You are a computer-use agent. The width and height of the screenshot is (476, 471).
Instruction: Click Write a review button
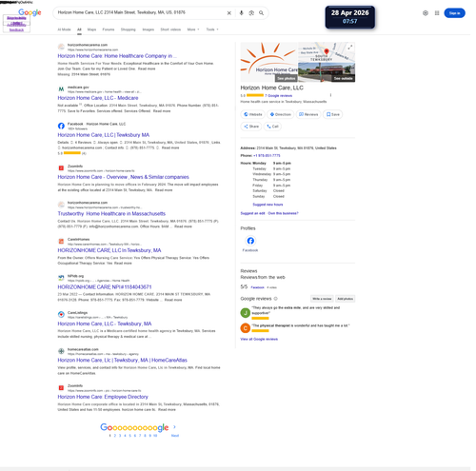click(322, 299)
